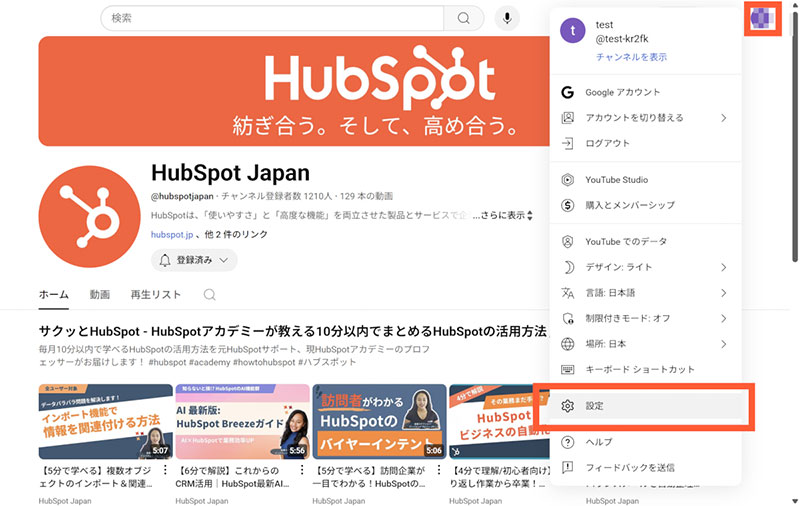Click the HubSpot orange channel banner
The width and height of the screenshot is (800, 506).
tap(294, 91)
